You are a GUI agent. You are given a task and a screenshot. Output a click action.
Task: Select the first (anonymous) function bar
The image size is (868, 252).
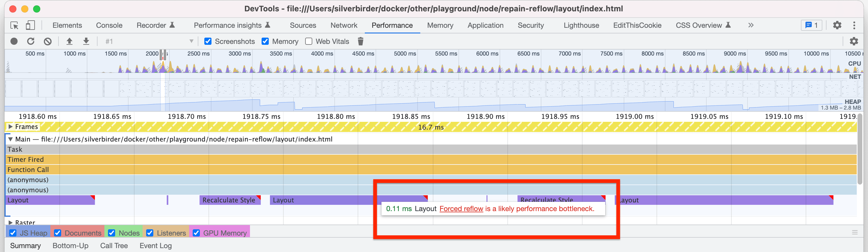(x=431, y=180)
